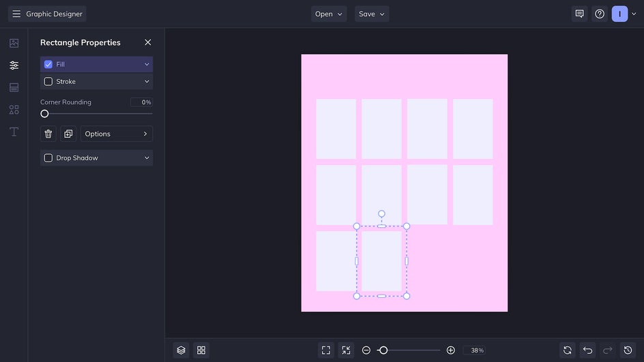Close the Rectangle Properties panel
644x362 pixels.
148,42
